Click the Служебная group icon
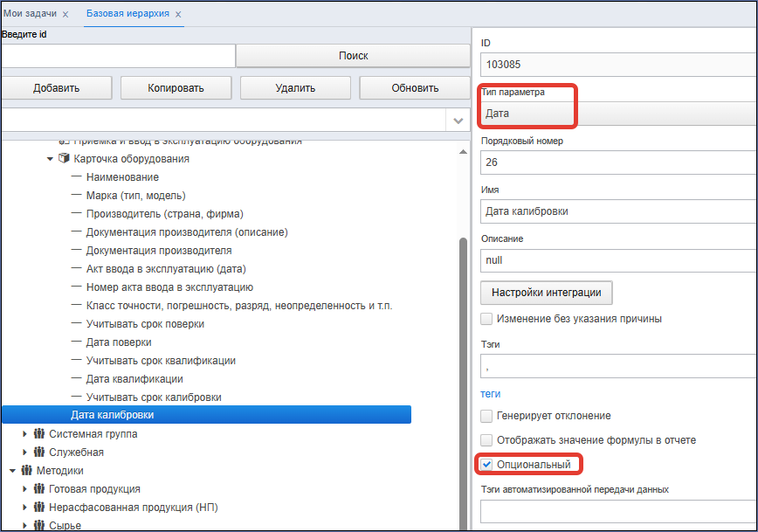 point(39,452)
